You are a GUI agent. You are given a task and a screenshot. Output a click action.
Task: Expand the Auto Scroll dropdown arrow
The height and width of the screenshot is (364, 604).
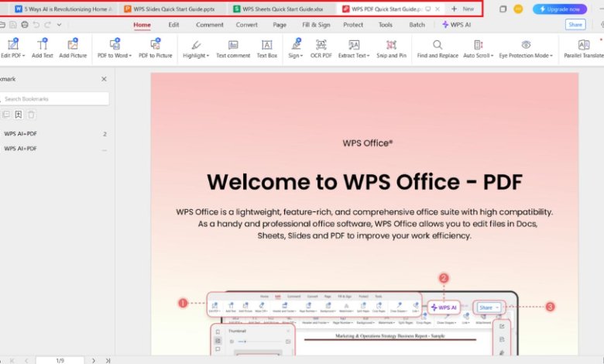(492, 56)
